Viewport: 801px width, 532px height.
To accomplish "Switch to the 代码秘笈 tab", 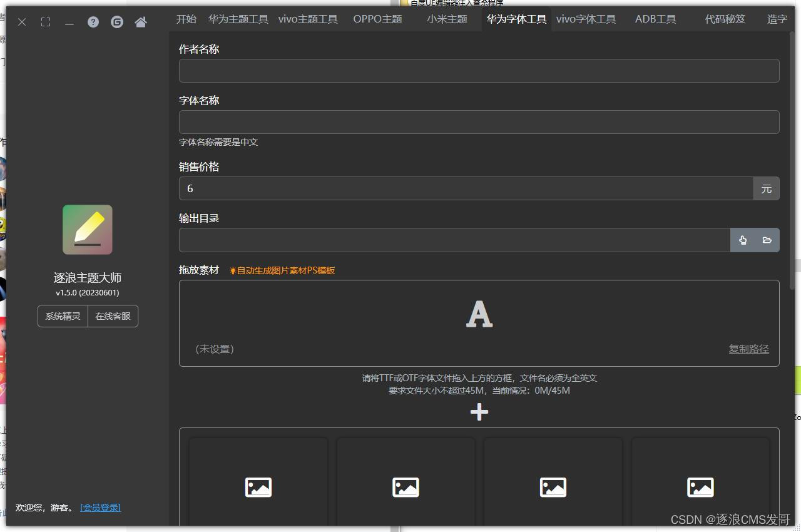I will 725,19.
